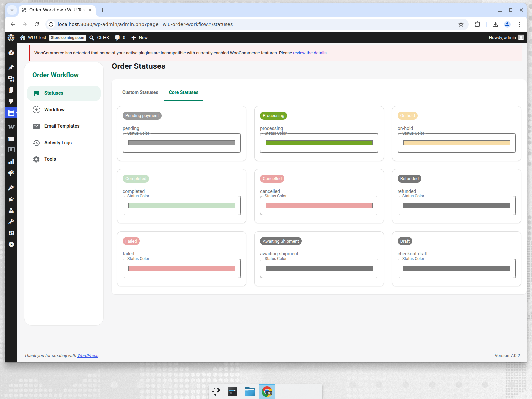Open the Plugins plug sidebar icon
532x399 pixels.
(x=11, y=199)
